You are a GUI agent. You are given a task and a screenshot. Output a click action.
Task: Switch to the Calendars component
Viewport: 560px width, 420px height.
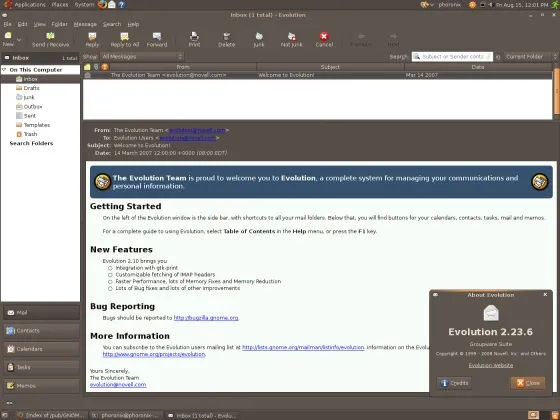(x=41, y=349)
